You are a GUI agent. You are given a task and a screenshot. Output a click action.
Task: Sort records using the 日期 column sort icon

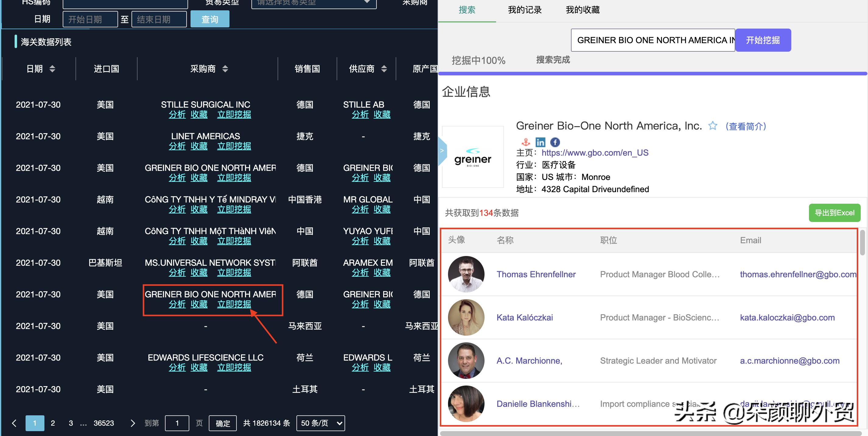click(x=52, y=69)
